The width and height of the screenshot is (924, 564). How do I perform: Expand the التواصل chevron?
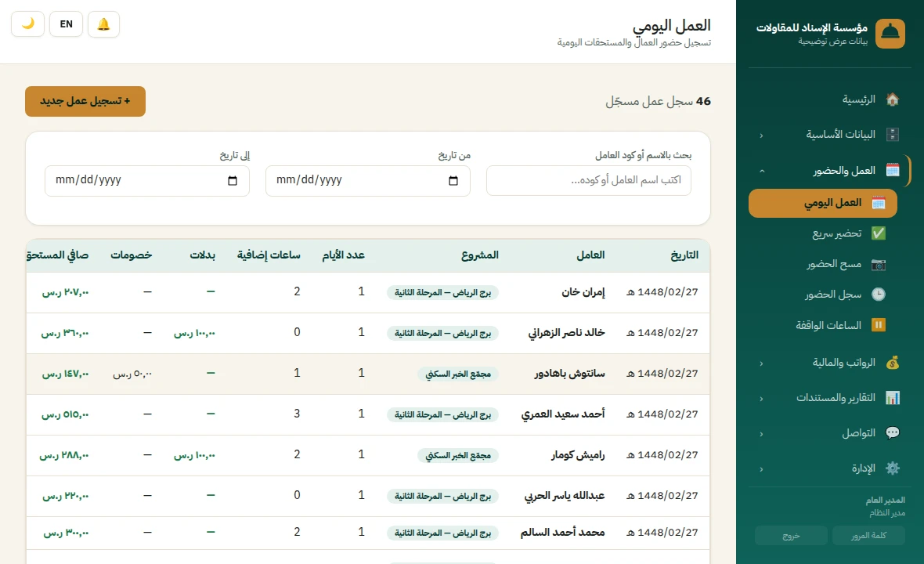761,434
